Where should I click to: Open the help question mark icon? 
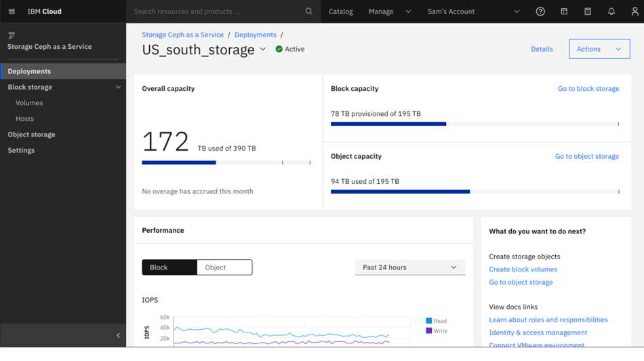[x=540, y=12]
